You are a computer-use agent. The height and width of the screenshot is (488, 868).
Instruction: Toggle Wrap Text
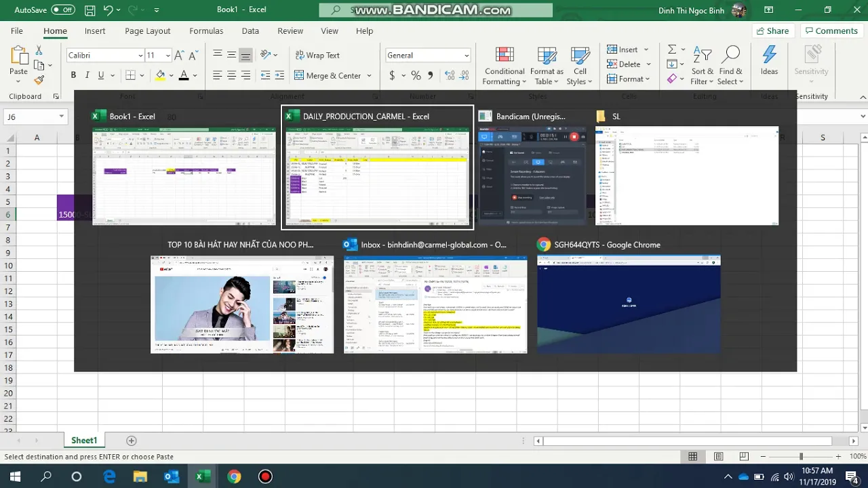(317, 55)
